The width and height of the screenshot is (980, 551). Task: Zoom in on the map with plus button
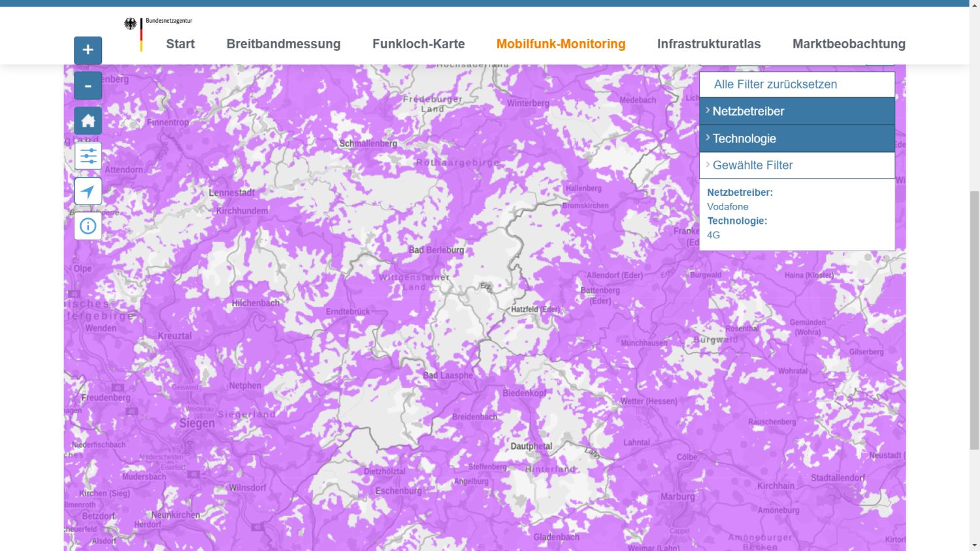click(88, 50)
